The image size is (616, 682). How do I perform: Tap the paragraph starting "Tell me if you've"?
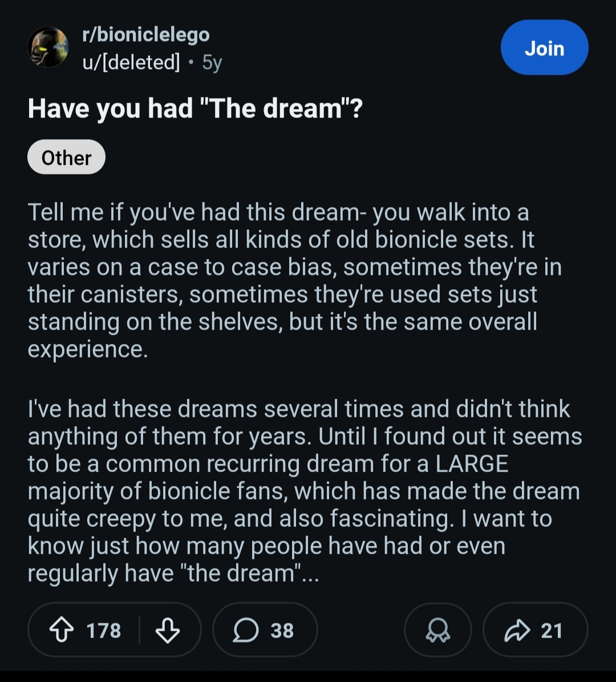coord(285,281)
